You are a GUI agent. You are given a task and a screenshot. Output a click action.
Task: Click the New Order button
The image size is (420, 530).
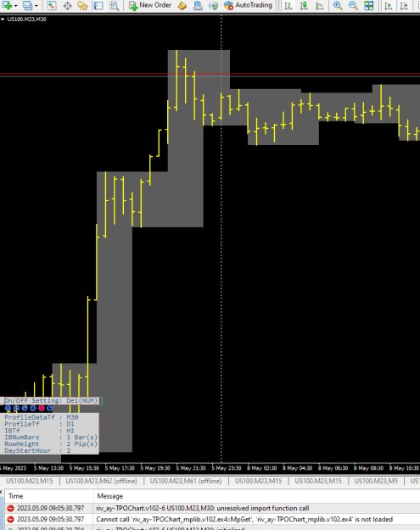point(150,5)
